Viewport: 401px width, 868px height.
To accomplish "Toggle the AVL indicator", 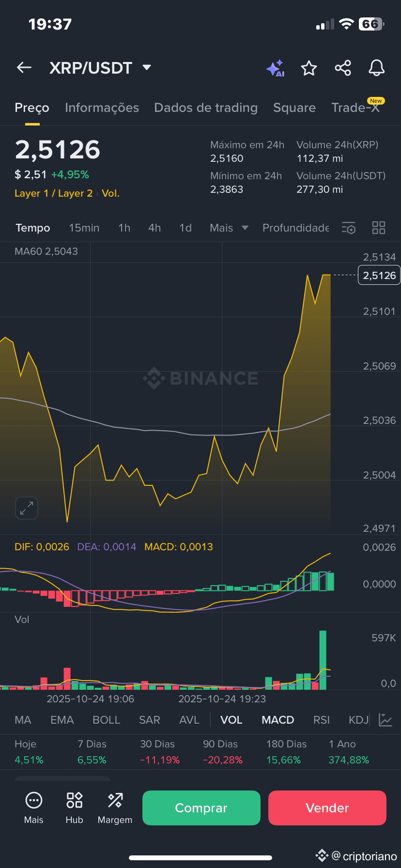I will coord(189,720).
